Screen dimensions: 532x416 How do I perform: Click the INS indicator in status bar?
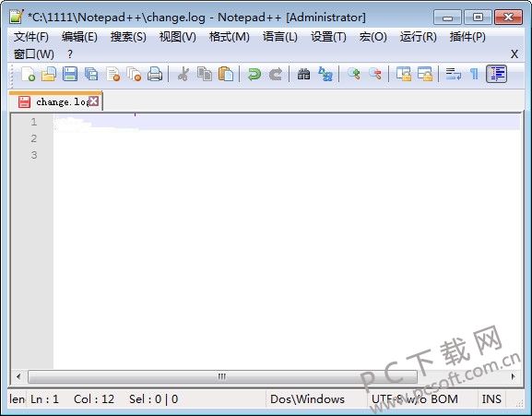tap(491, 399)
